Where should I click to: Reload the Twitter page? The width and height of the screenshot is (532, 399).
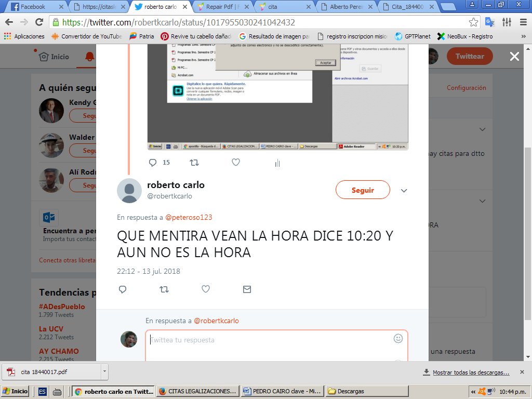39,22
